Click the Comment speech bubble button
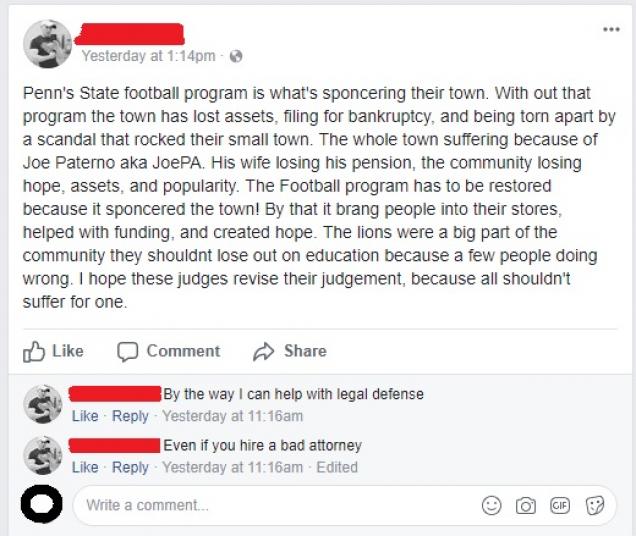 [168, 351]
